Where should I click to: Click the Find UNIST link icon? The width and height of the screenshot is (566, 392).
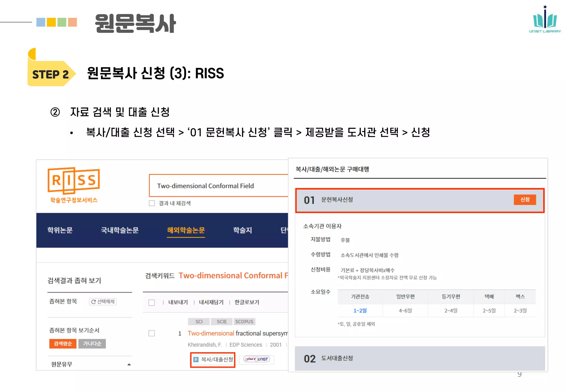tap(256, 359)
